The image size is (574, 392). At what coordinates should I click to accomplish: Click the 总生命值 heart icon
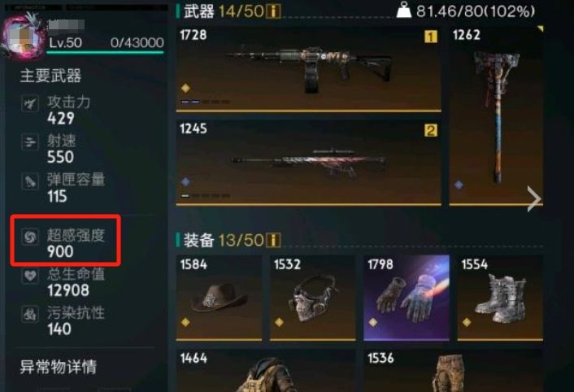click(x=30, y=275)
